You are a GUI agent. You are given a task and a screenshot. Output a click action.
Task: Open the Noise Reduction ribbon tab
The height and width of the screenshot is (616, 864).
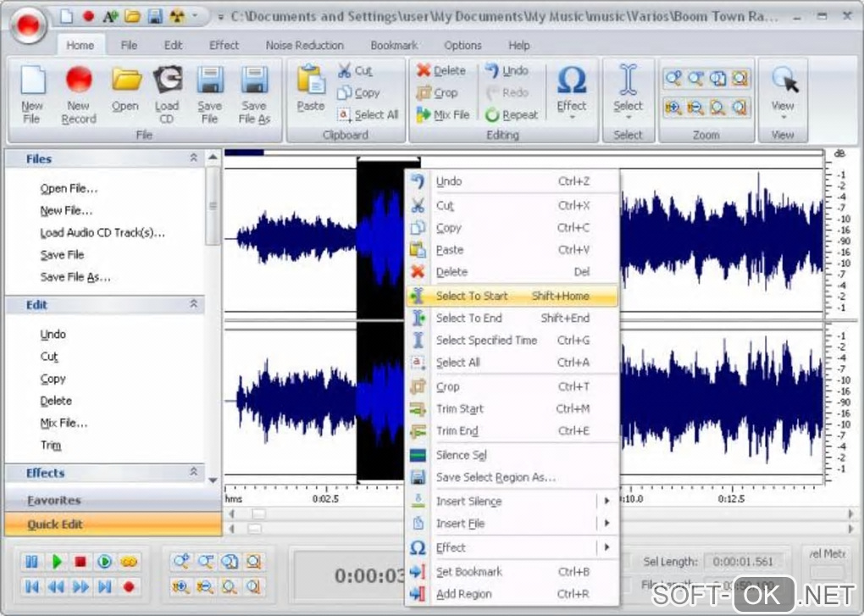[x=304, y=45]
